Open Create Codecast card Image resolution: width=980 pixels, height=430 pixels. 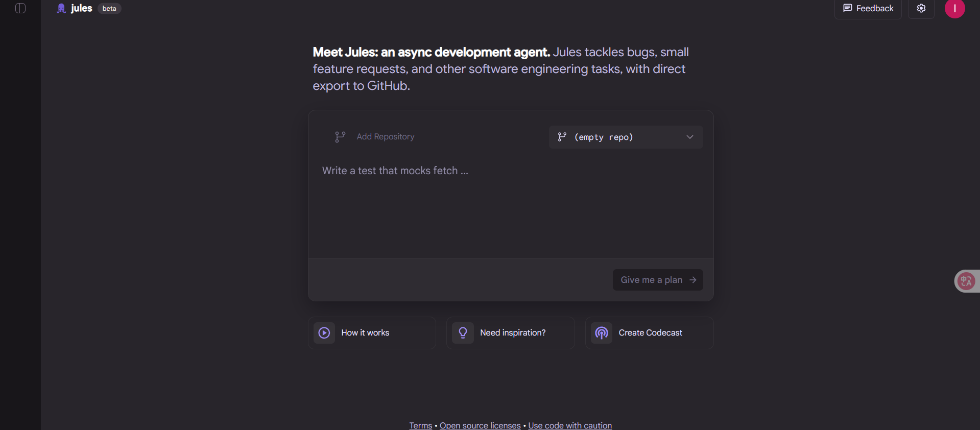pyautogui.click(x=650, y=333)
